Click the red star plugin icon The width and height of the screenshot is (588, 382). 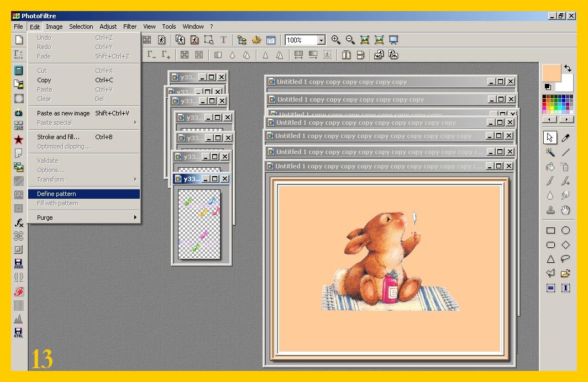(19, 140)
